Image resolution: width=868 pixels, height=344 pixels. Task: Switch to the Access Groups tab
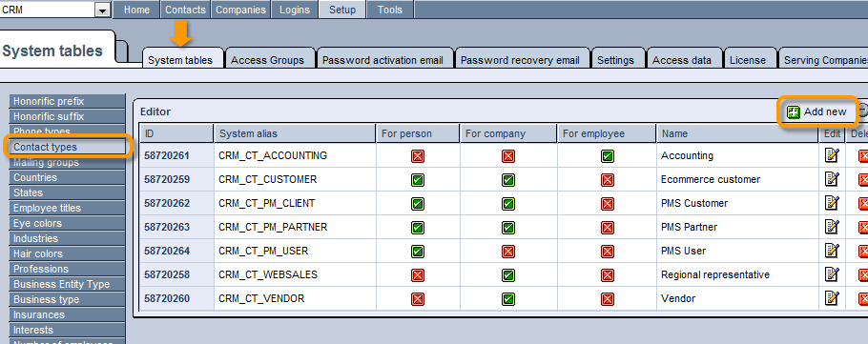point(267,60)
